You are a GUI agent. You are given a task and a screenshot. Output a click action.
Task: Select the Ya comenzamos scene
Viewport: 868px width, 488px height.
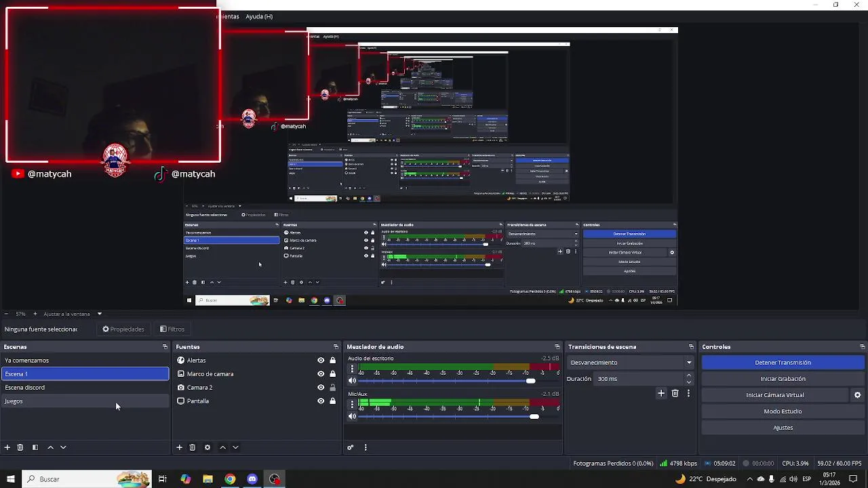tap(85, 361)
